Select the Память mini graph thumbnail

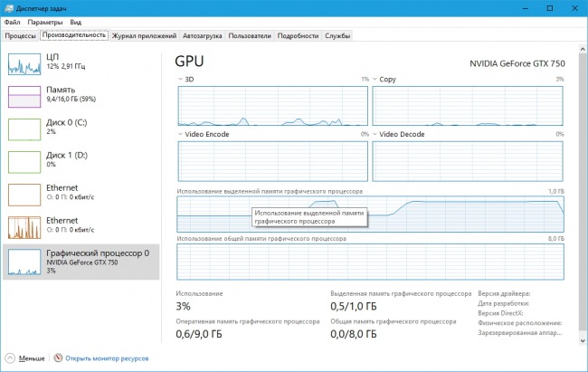click(24, 97)
